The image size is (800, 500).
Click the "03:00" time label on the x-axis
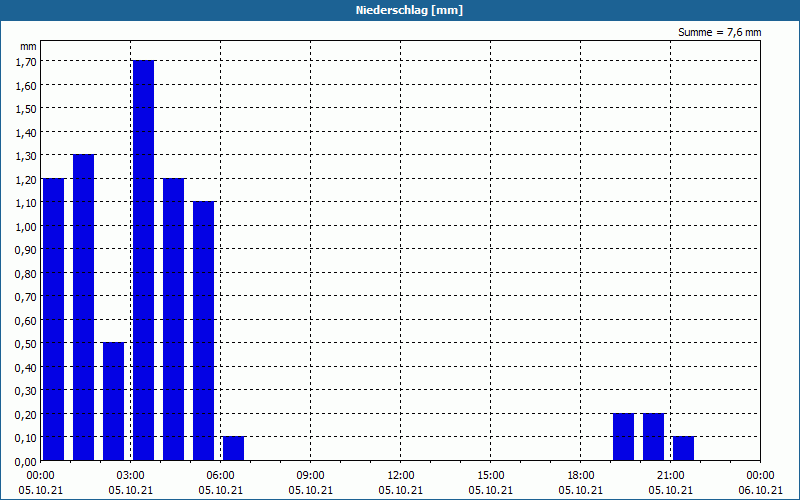(x=131, y=476)
